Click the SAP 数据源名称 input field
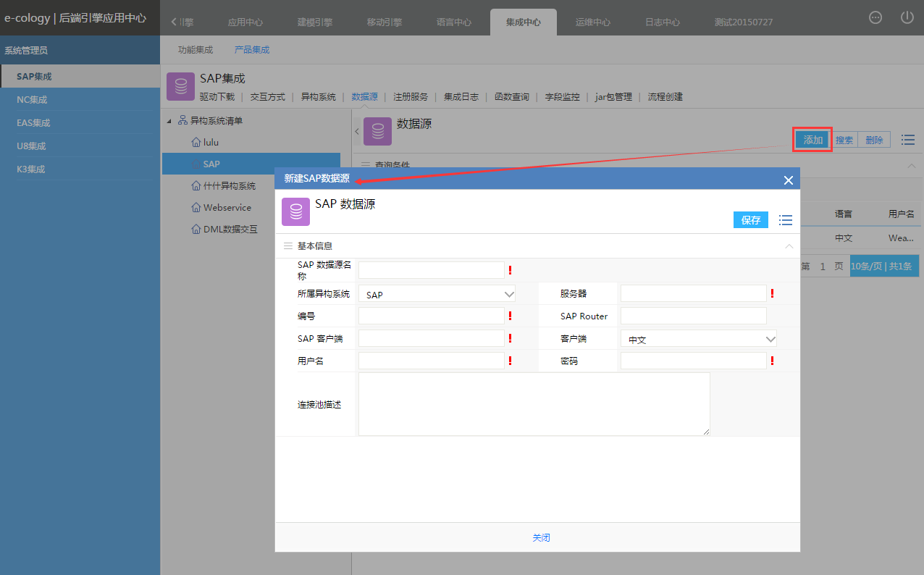The width and height of the screenshot is (924, 575). coord(432,270)
